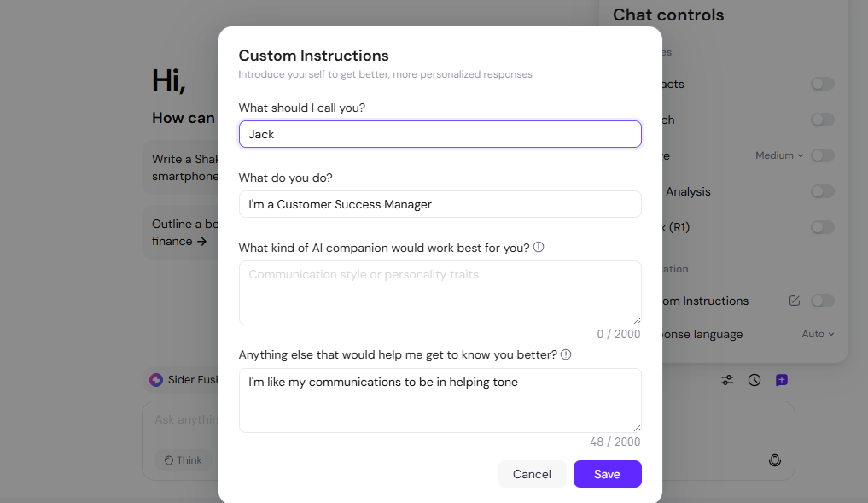Click the Sider Fusion logo icon
The height and width of the screenshot is (503, 868).
tap(156, 380)
